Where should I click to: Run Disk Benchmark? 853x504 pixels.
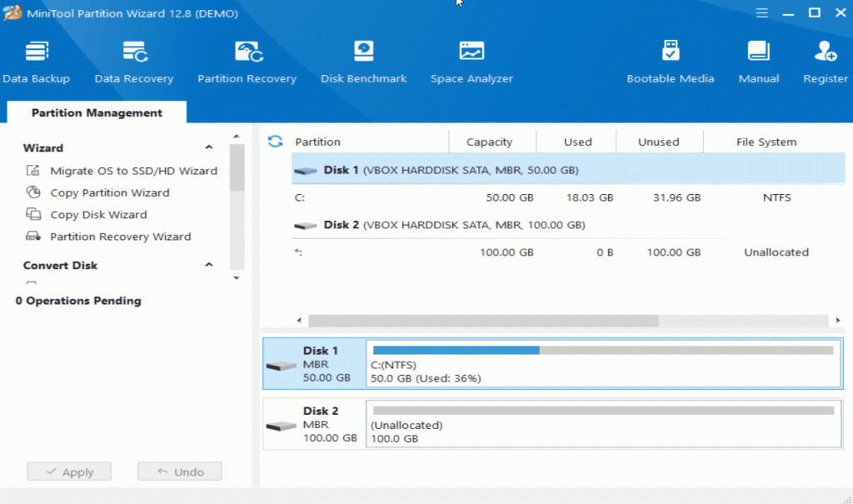[x=363, y=61]
